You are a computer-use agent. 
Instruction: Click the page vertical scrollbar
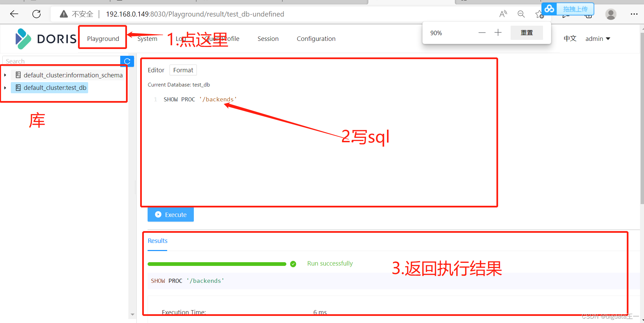click(x=642, y=118)
